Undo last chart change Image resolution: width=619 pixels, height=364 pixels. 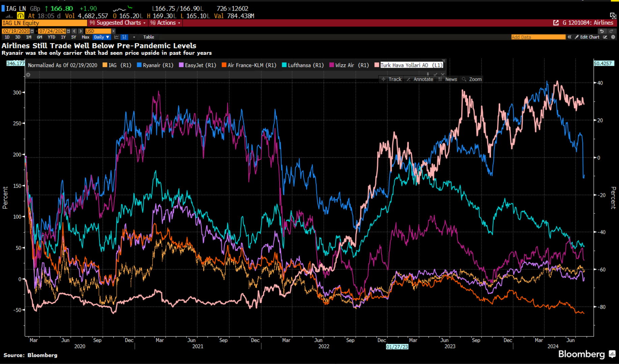(602, 31)
